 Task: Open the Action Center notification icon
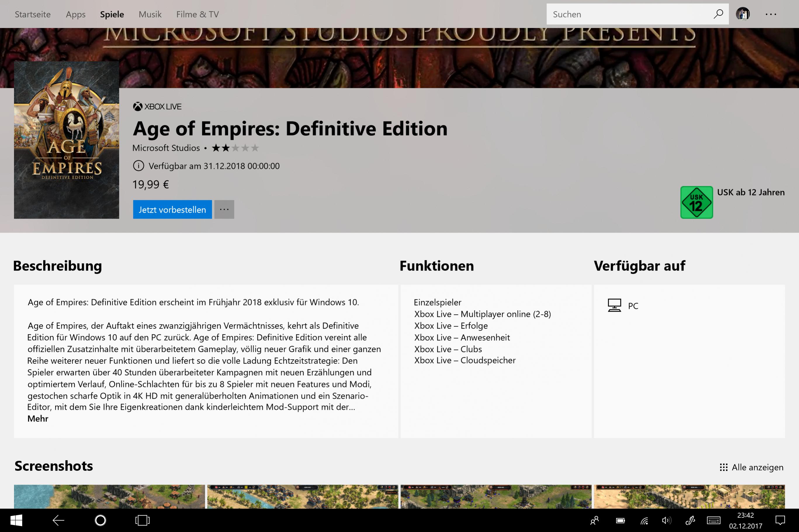pyautogui.click(x=780, y=520)
